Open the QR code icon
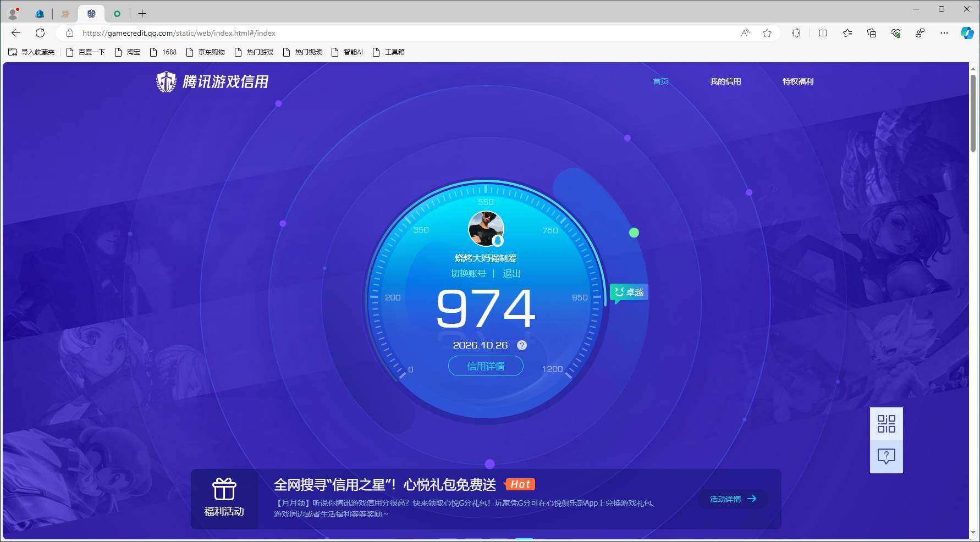Viewport: 980px width, 542px height. point(886,424)
